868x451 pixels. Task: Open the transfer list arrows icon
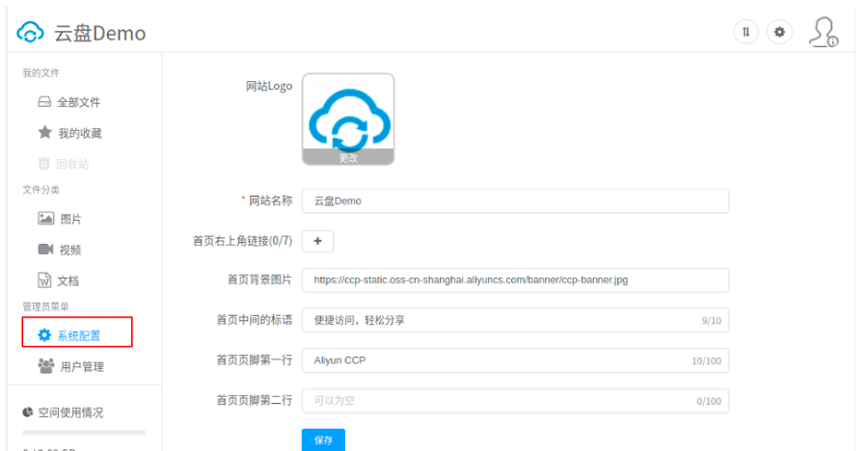pyautogui.click(x=746, y=32)
